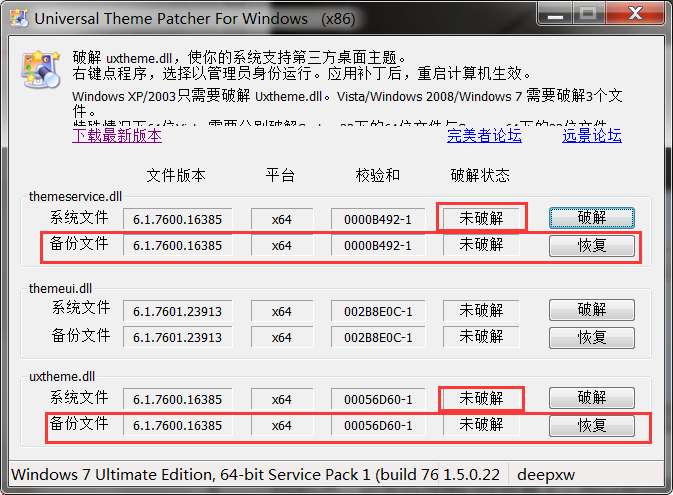Click themeui.dll backup file 未破解 status
The width and height of the screenshot is (673, 495).
[481, 337]
